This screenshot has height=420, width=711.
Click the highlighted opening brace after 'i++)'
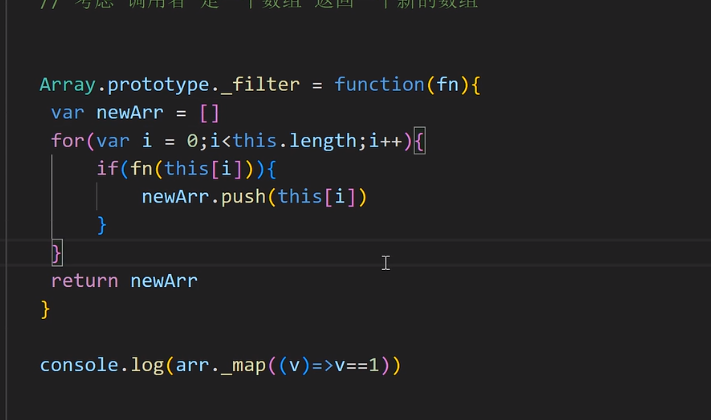pyautogui.click(x=419, y=141)
